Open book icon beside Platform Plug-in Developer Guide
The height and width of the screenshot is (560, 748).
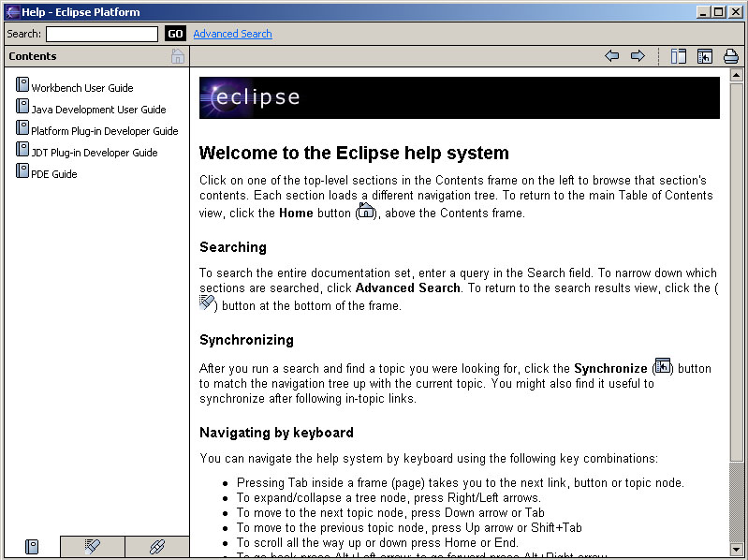pyautogui.click(x=22, y=127)
